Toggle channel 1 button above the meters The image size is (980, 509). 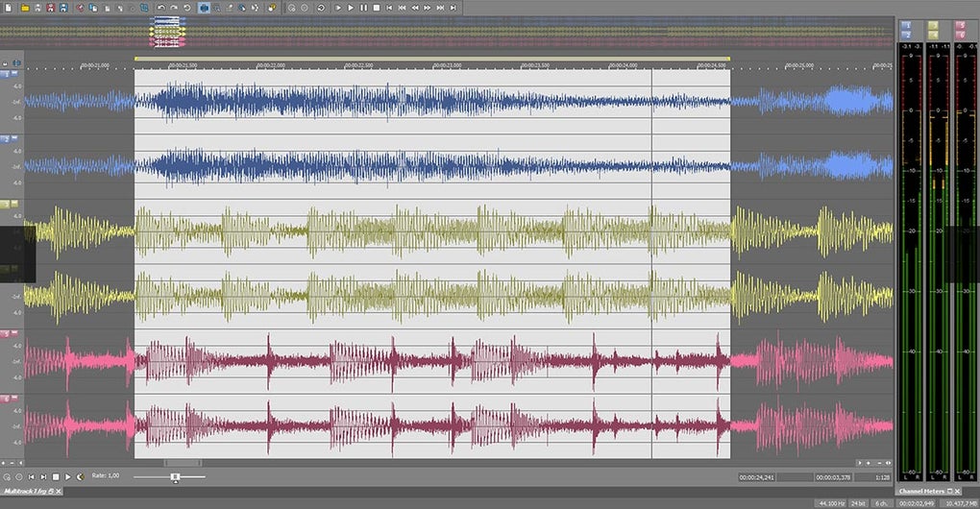click(906, 24)
